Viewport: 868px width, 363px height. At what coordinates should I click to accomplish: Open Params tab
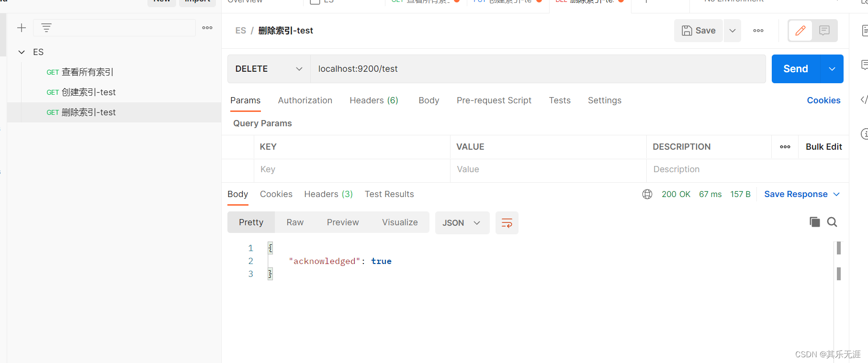click(x=245, y=100)
